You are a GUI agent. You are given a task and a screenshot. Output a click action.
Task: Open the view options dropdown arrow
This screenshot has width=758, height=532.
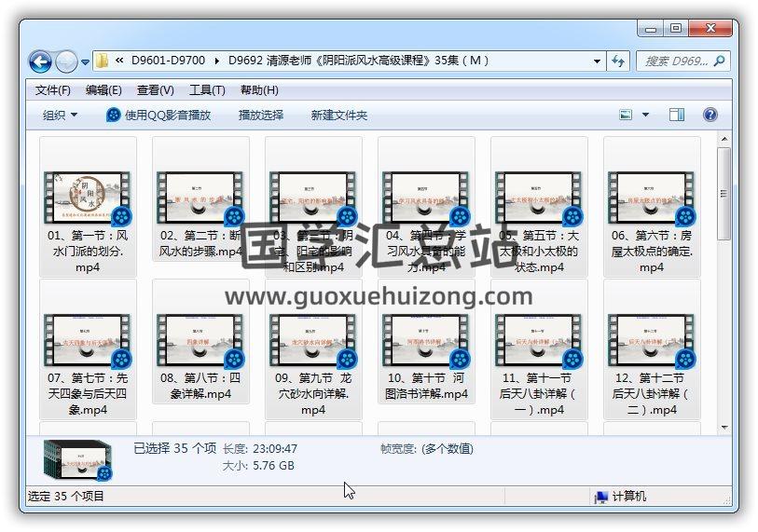tap(645, 115)
